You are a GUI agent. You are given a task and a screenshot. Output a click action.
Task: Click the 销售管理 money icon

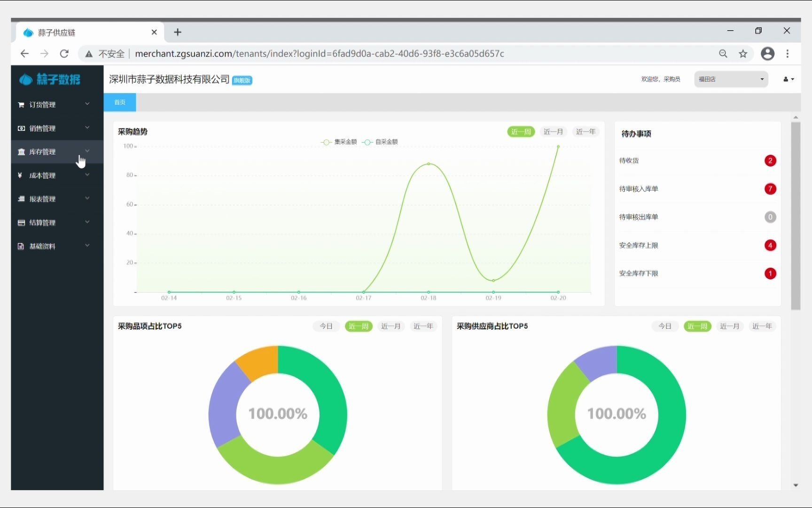(21, 128)
